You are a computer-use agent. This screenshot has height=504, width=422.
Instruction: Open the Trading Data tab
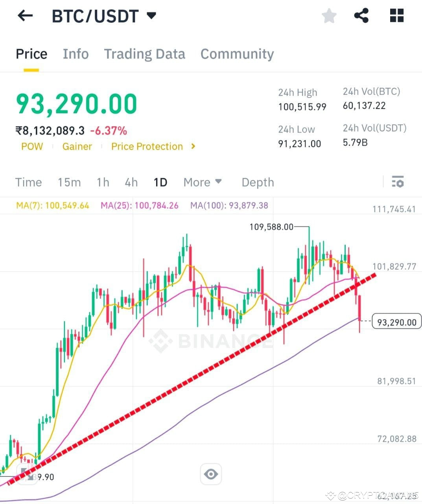(x=144, y=54)
